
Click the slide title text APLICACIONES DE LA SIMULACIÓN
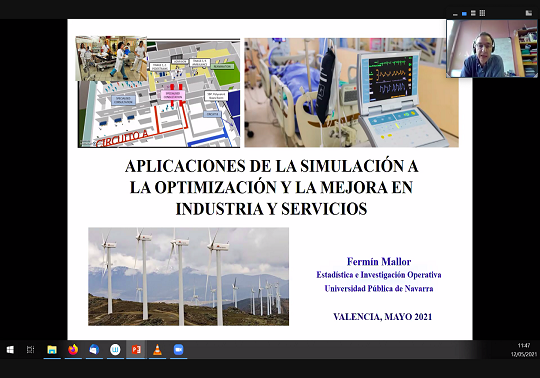271,166
